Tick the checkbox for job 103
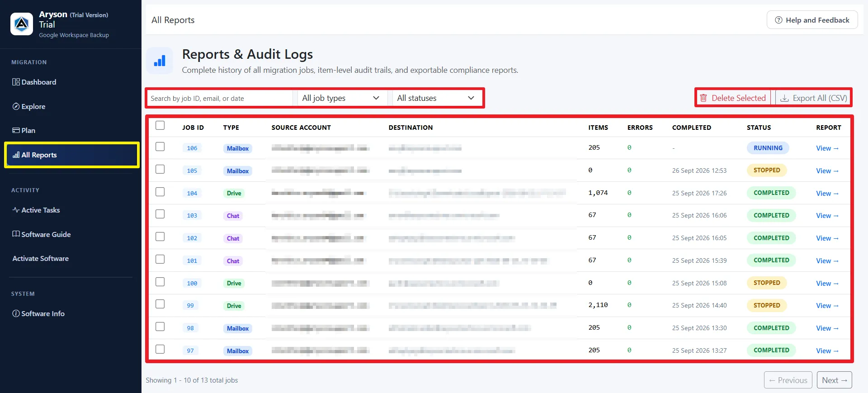 click(x=160, y=214)
